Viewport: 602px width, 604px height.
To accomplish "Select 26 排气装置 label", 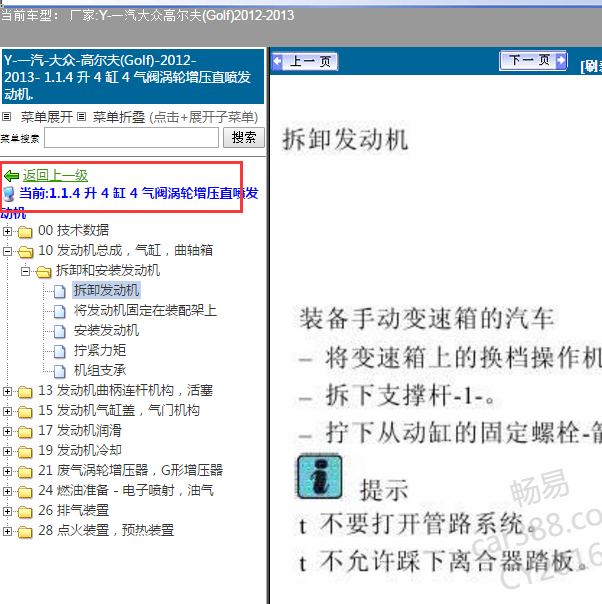I will (74, 511).
